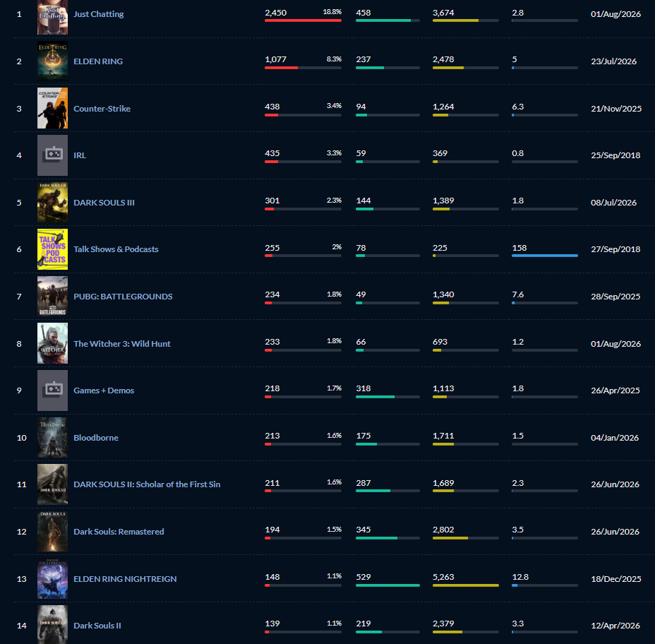Image resolution: width=655 pixels, height=644 pixels.
Task: Click the date 04/Jan/2026
Action: (x=615, y=438)
